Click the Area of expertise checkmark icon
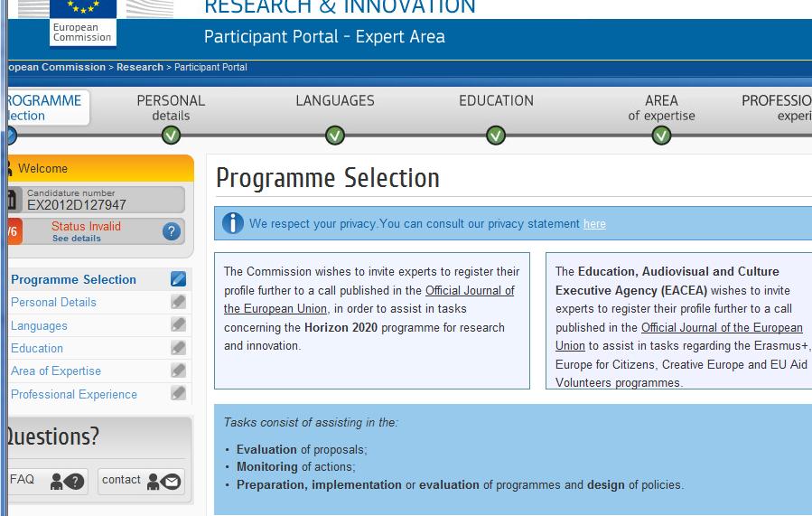Image resolution: width=812 pixels, height=516 pixels. pyautogui.click(x=661, y=136)
